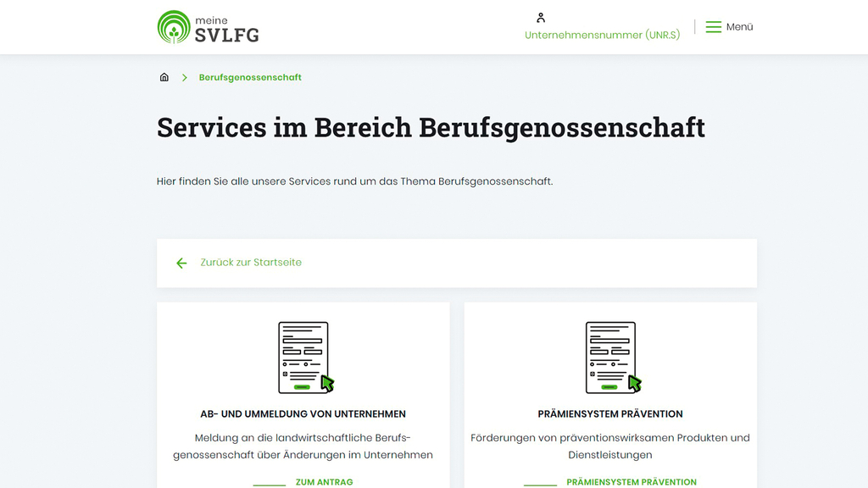
Task: Open the AB- UND UMMELDUNG VON UNTERNEHMEN card
Action: [303, 413]
